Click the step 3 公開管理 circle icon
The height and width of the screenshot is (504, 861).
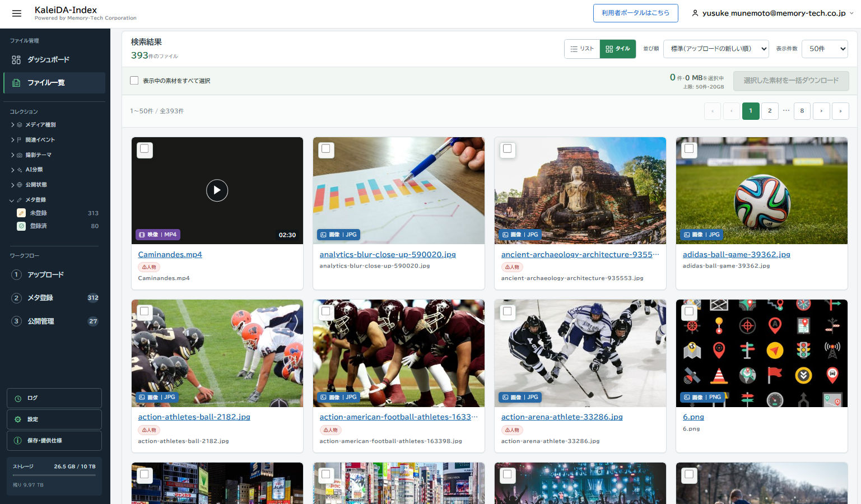point(17,321)
